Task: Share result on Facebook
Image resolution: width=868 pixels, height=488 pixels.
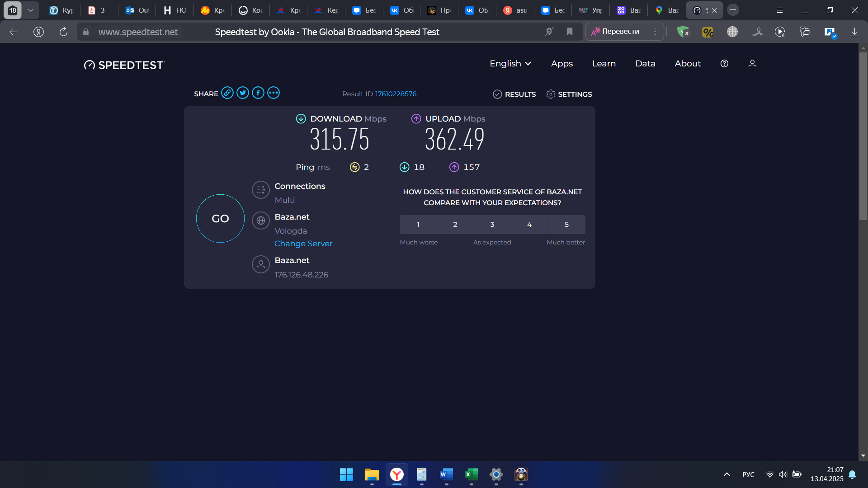Action: click(258, 93)
